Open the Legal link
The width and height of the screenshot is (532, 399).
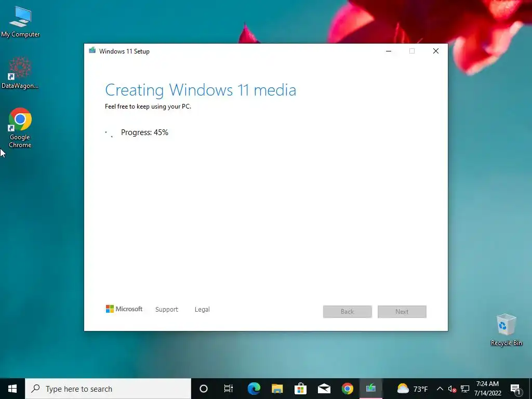point(202,310)
